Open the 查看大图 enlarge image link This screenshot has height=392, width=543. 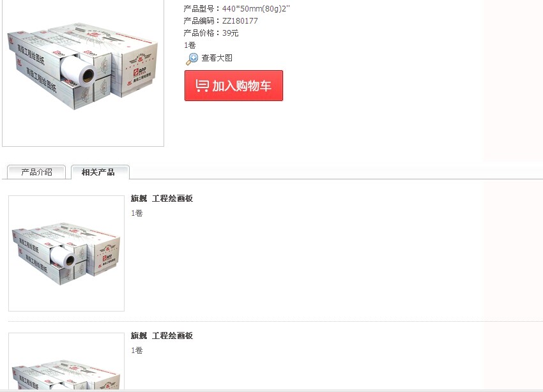click(x=217, y=58)
